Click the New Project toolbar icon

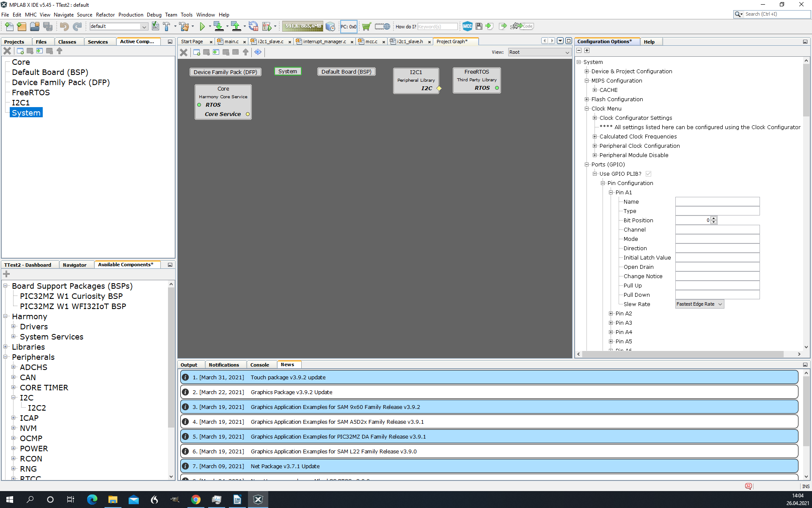pyautogui.click(x=22, y=27)
